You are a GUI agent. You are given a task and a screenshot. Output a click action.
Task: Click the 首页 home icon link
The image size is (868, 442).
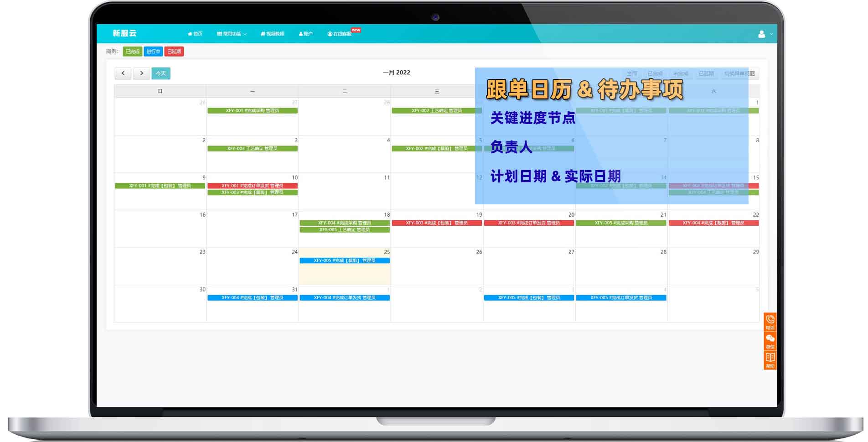pyautogui.click(x=195, y=34)
